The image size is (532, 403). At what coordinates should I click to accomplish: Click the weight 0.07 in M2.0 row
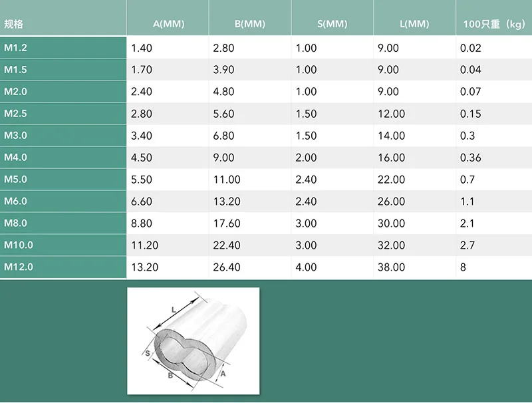tap(471, 92)
